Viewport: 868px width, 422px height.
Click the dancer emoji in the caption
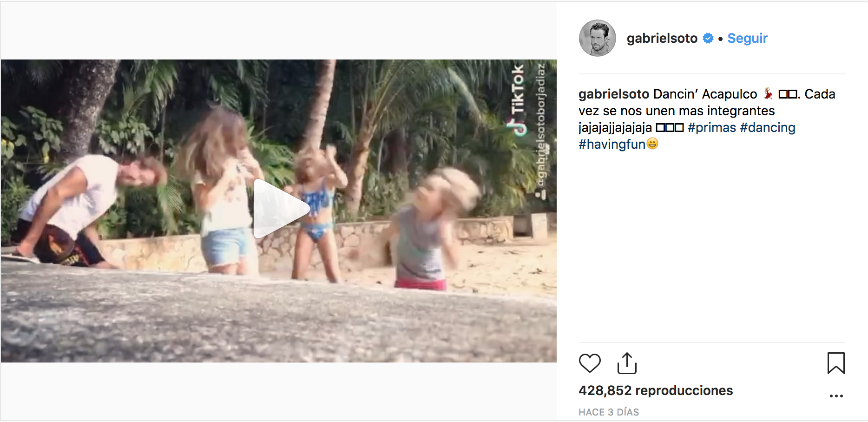tap(769, 94)
